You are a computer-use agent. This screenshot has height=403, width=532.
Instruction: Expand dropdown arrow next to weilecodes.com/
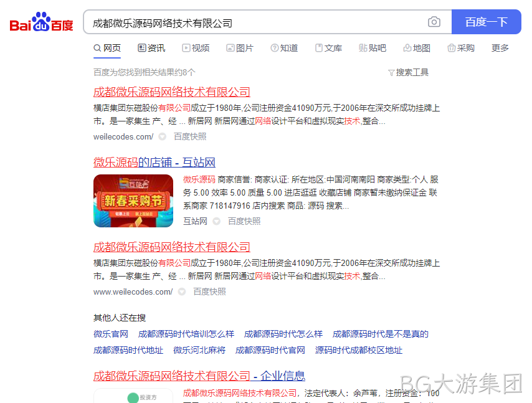163,136
